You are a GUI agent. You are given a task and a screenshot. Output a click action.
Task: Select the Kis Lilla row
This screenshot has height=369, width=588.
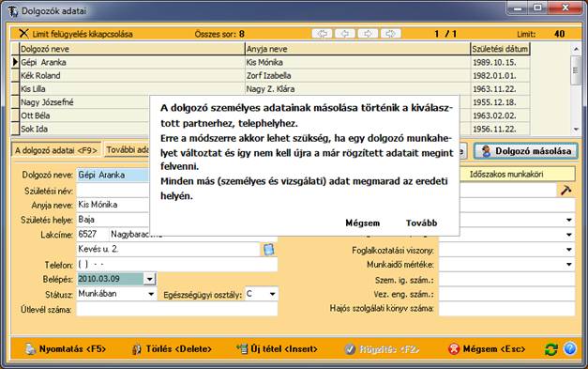coord(270,89)
